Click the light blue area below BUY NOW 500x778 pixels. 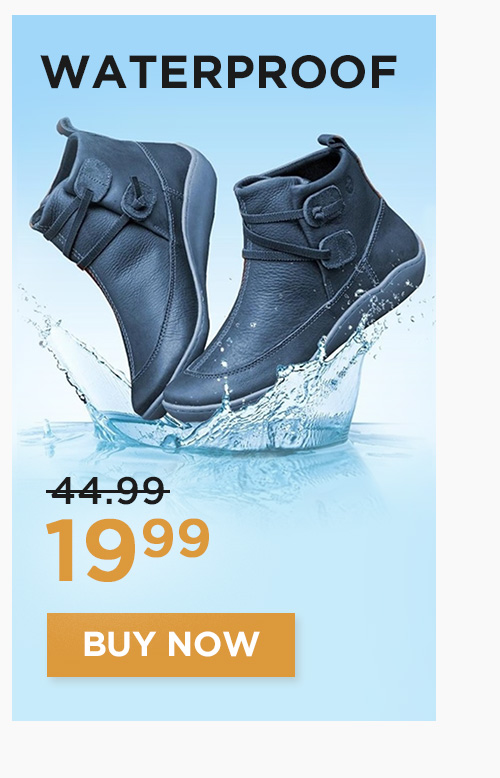223,699
